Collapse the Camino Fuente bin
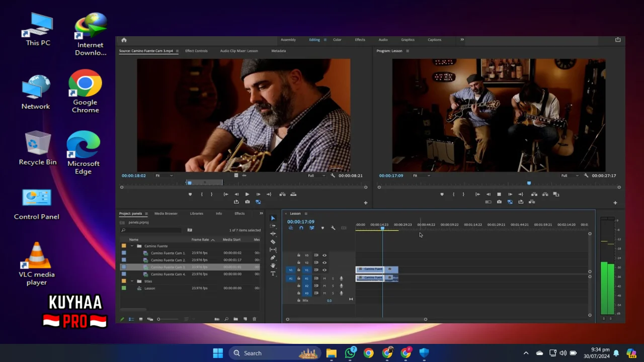Screen dimensions: 644x362 point(132,246)
